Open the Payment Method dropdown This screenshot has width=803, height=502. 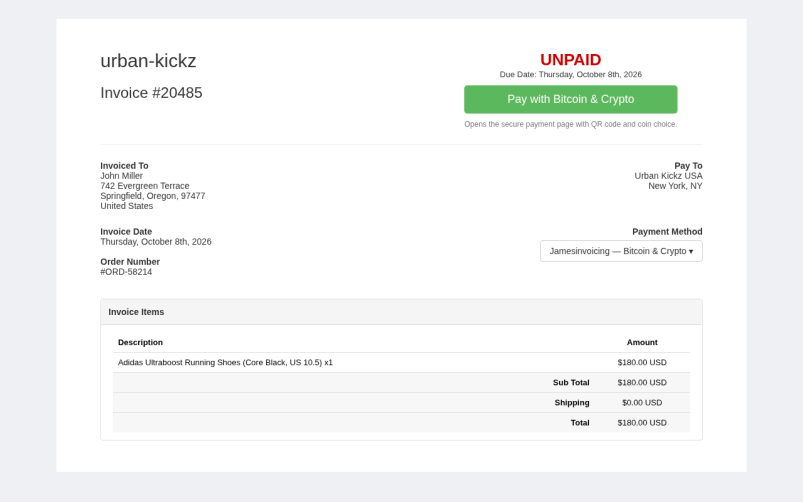pos(621,251)
